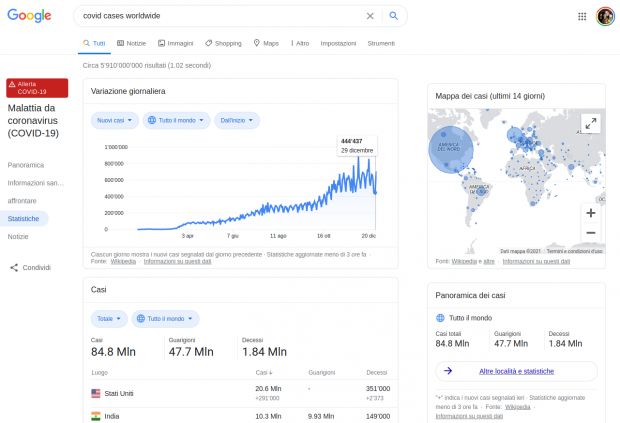This screenshot has height=423, width=620.
Task: Click the magnifier search button
Action: click(x=393, y=16)
